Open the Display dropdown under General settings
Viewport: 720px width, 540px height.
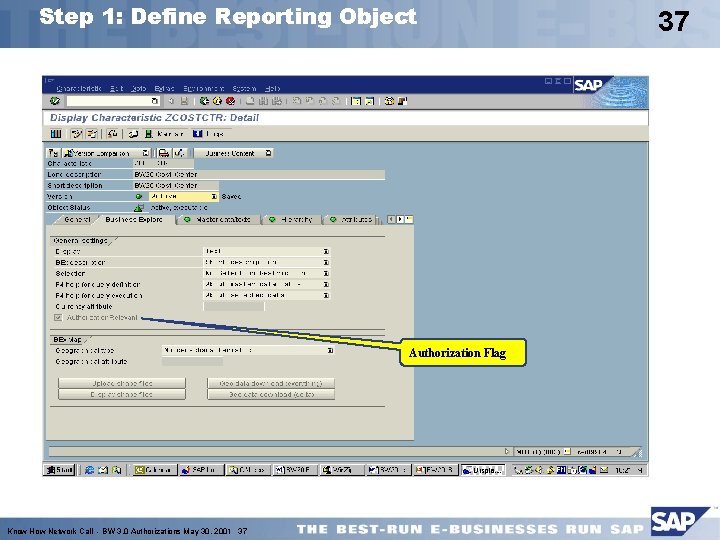[326, 251]
